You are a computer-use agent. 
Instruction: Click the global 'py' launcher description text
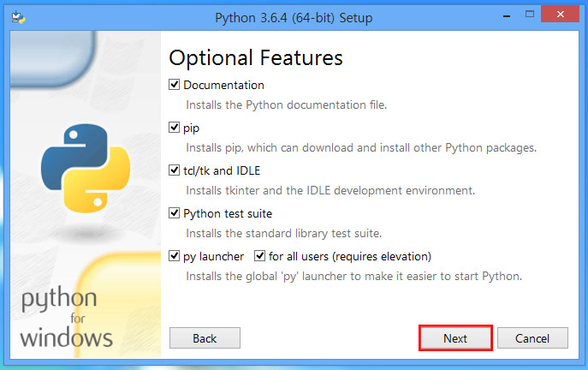(x=353, y=276)
